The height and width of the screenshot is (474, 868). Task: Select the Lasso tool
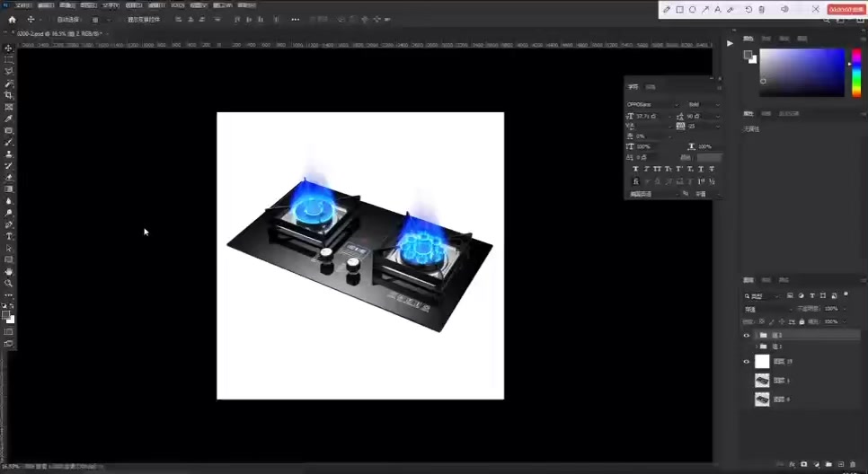tap(8, 71)
